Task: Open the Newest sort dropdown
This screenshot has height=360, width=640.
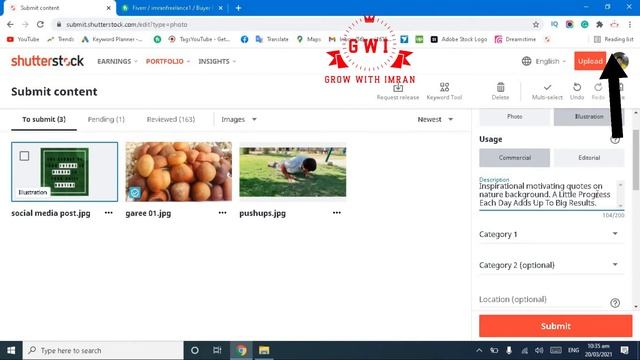Action: coord(435,120)
